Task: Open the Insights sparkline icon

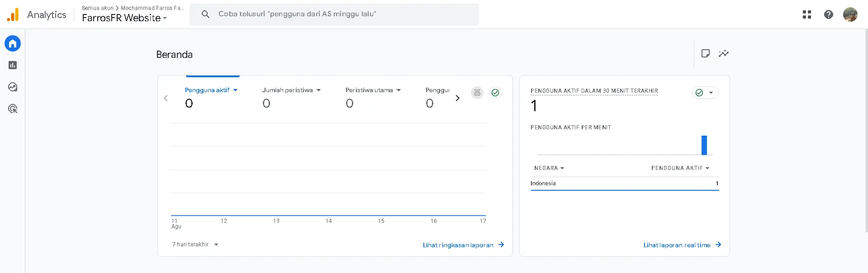Action: (x=724, y=53)
